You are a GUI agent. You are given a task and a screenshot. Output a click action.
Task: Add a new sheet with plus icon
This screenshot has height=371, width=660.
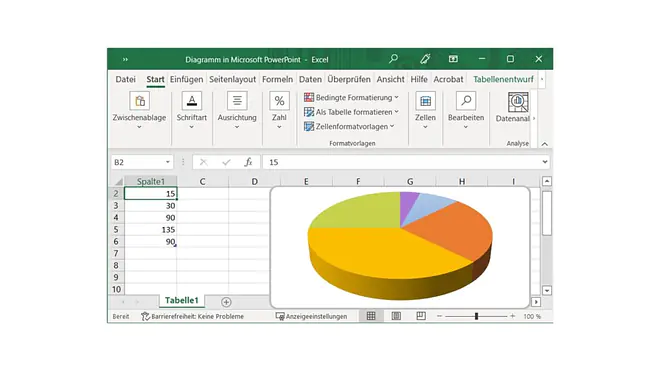point(226,302)
